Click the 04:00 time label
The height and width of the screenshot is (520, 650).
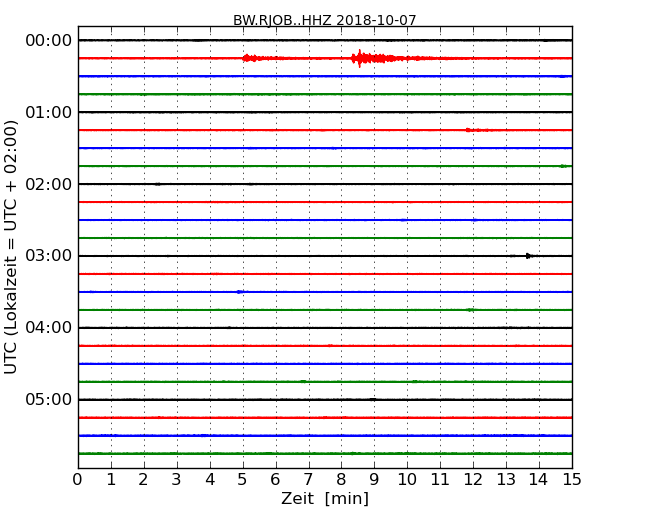point(49,328)
